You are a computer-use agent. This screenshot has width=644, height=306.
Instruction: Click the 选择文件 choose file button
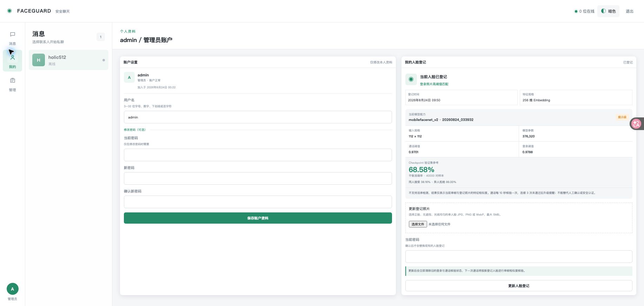[x=418, y=224]
